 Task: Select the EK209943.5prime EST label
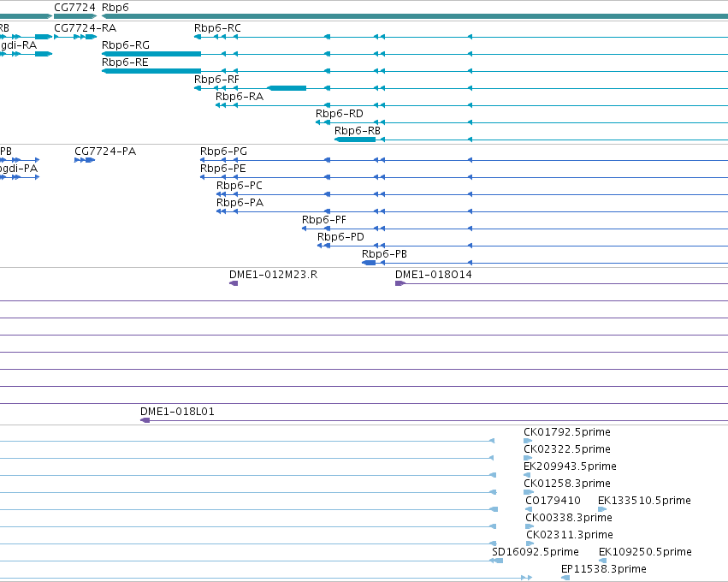[x=570, y=466]
